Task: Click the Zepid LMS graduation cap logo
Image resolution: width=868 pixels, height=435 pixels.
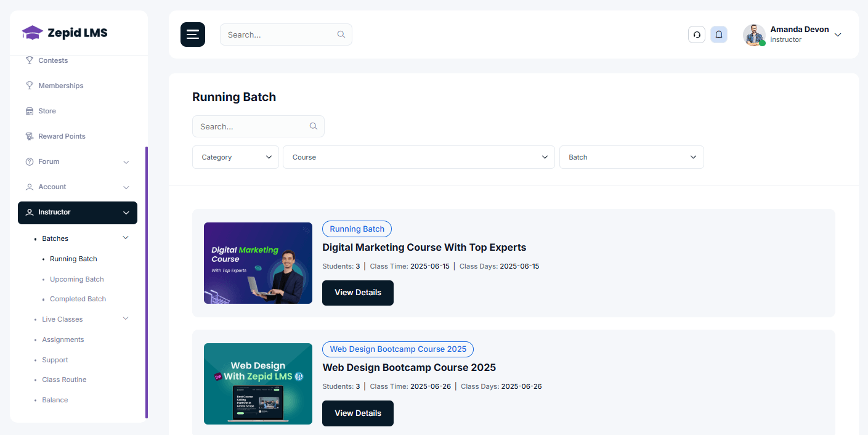Action: pyautogui.click(x=33, y=32)
